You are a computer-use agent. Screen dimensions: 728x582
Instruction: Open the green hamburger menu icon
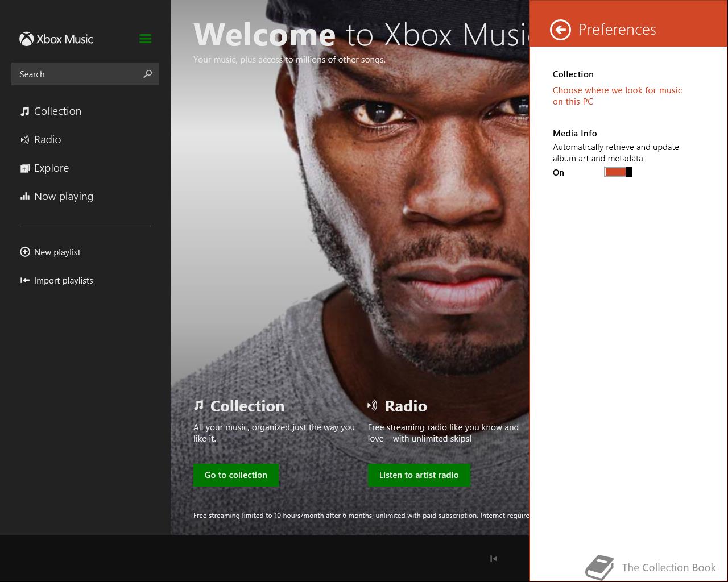point(145,39)
